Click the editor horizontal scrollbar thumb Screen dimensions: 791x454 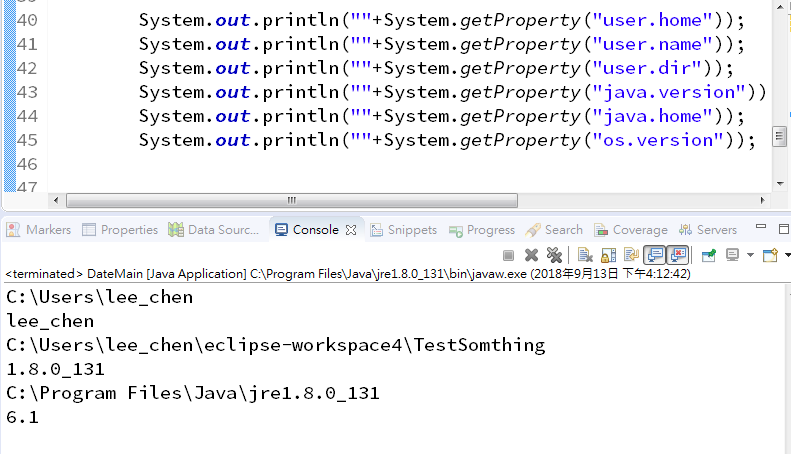tap(292, 200)
